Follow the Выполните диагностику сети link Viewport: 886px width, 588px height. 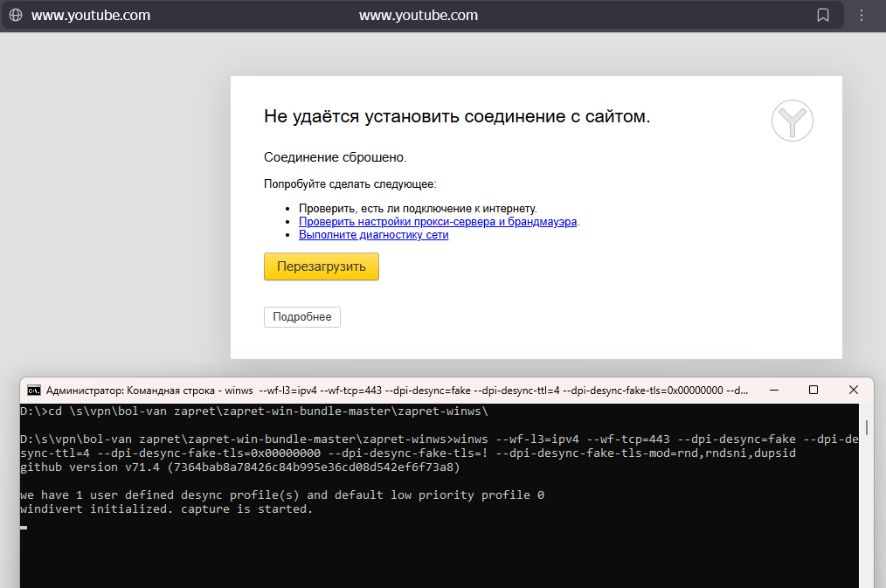[x=373, y=234]
